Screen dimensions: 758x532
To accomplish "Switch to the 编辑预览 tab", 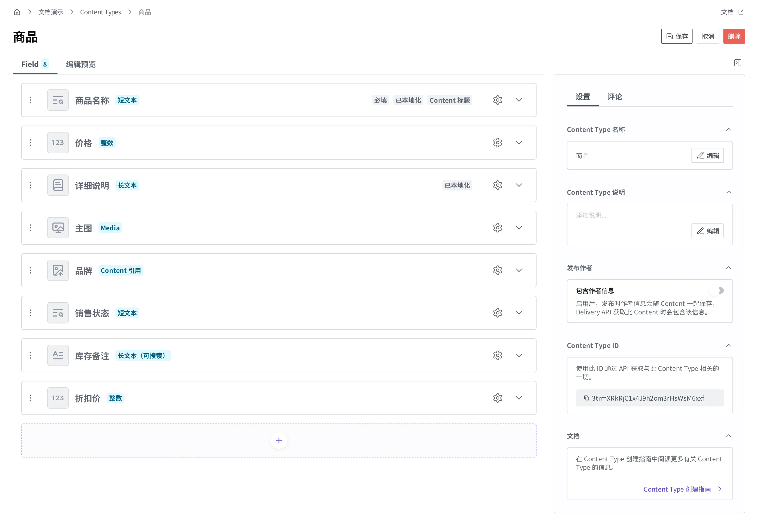I will tap(81, 64).
